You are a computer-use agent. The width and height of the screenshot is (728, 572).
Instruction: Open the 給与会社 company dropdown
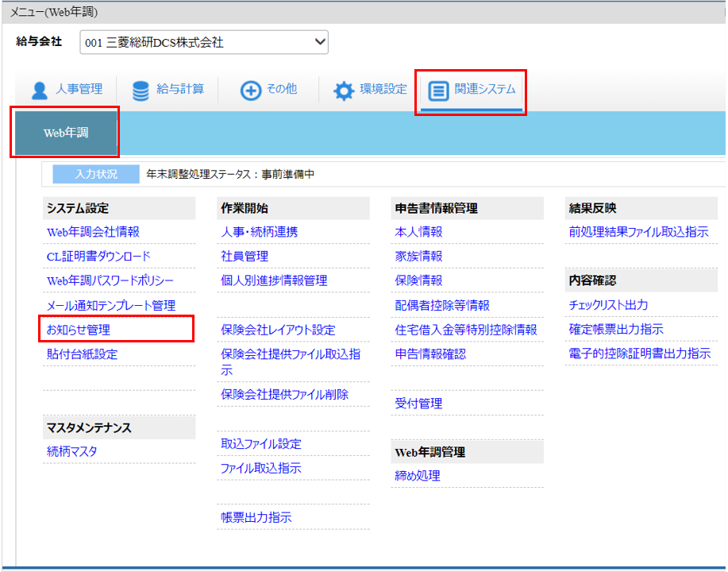click(204, 42)
